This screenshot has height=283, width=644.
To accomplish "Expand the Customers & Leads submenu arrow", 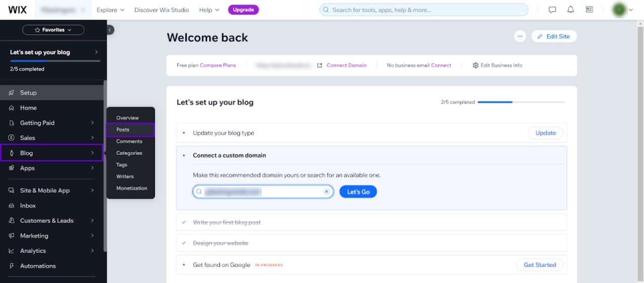I will tap(92, 221).
